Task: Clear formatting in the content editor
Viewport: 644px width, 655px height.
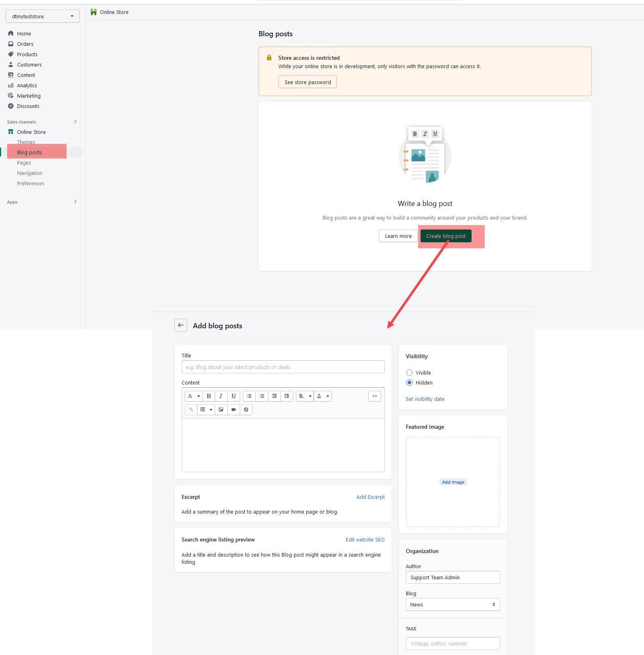Action: [246, 410]
